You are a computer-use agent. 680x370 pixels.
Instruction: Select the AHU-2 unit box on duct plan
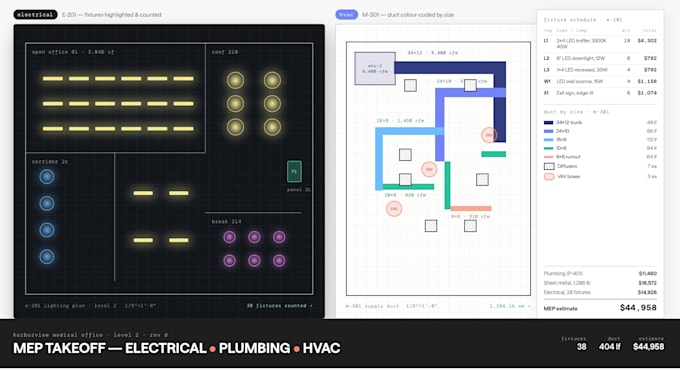[375, 68]
